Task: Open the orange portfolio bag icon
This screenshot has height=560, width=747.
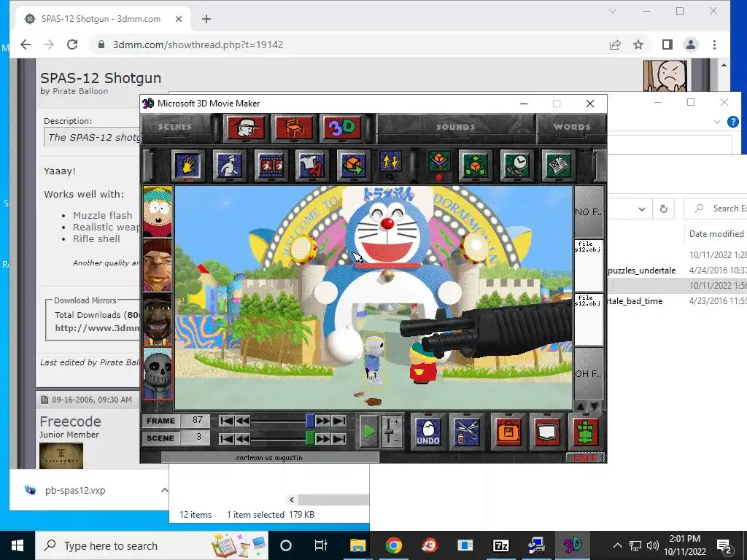Action: (x=508, y=432)
